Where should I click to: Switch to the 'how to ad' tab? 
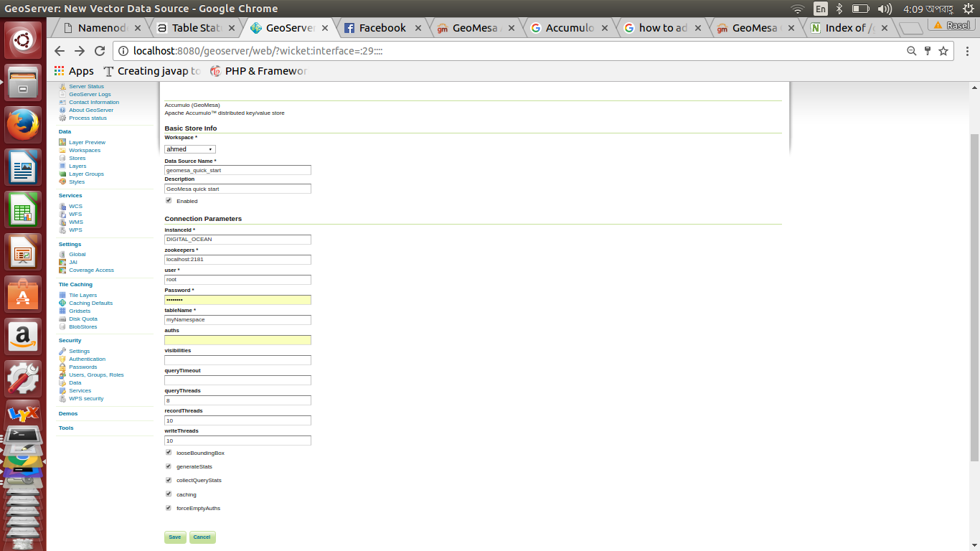[x=664, y=28]
